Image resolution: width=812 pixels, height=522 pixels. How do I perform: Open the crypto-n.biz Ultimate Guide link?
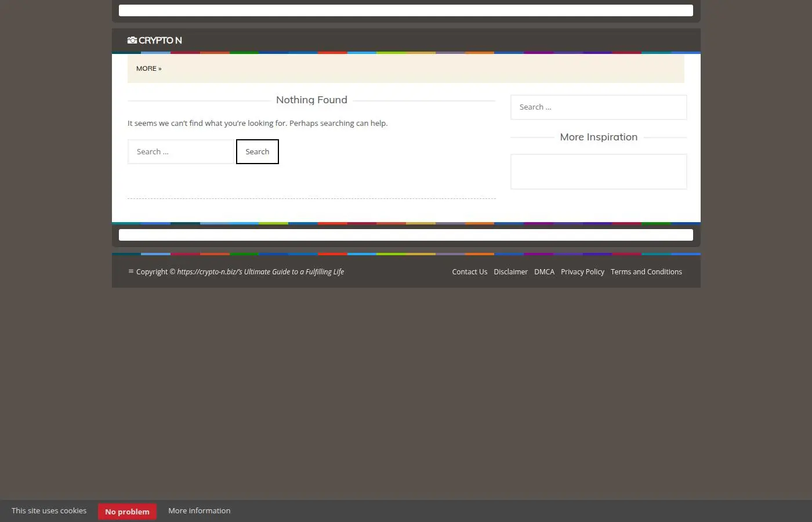[260, 271]
